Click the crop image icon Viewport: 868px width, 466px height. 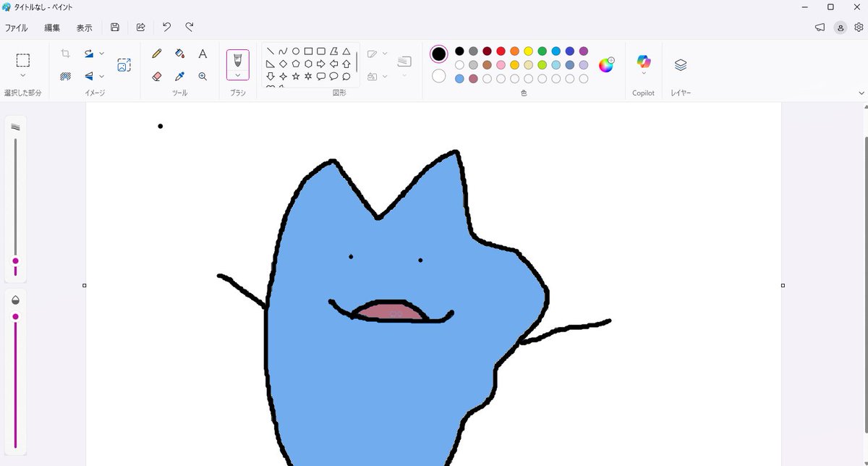(65, 54)
